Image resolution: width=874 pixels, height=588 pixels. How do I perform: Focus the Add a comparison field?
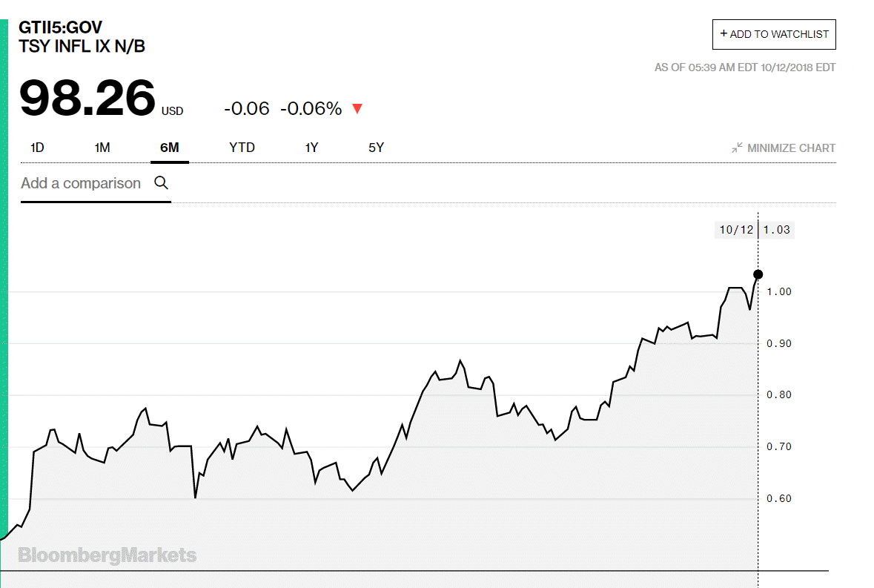[x=81, y=183]
